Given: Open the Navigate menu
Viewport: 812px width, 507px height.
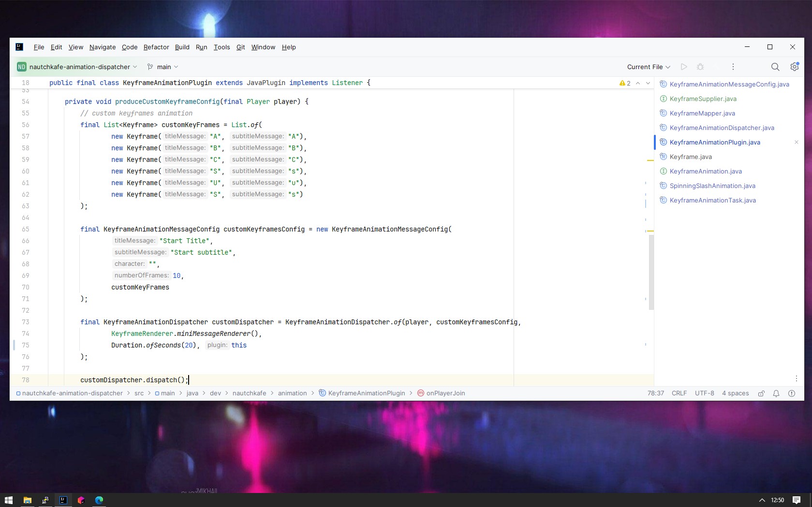Looking at the screenshot, I should (x=103, y=47).
